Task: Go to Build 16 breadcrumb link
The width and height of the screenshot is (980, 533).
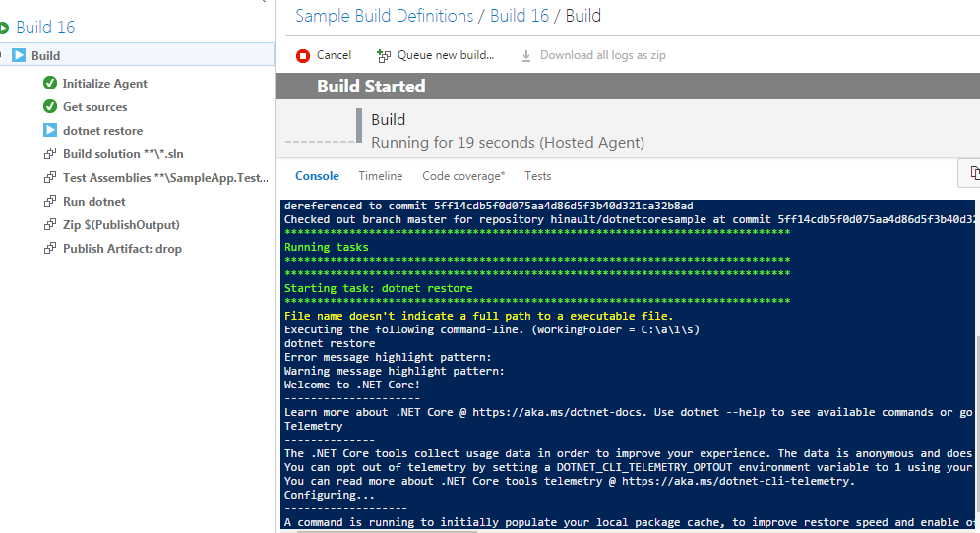Action: (519, 16)
